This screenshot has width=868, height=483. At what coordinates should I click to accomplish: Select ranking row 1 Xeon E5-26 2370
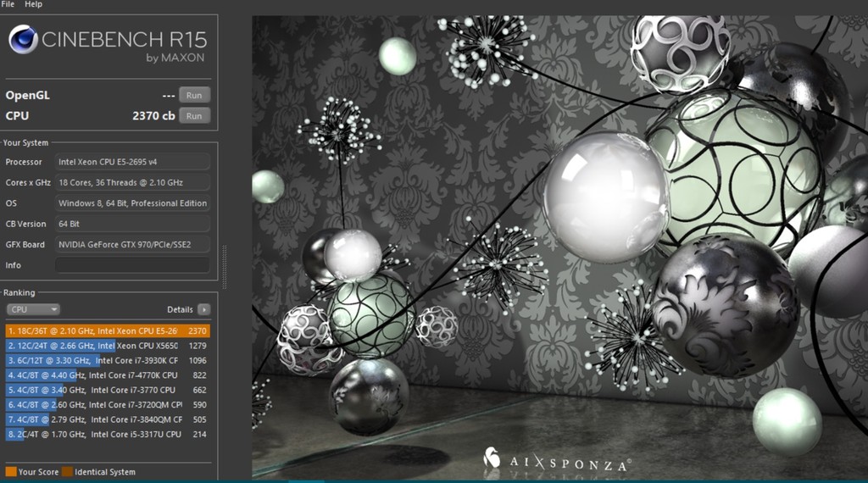pyautogui.click(x=108, y=330)
